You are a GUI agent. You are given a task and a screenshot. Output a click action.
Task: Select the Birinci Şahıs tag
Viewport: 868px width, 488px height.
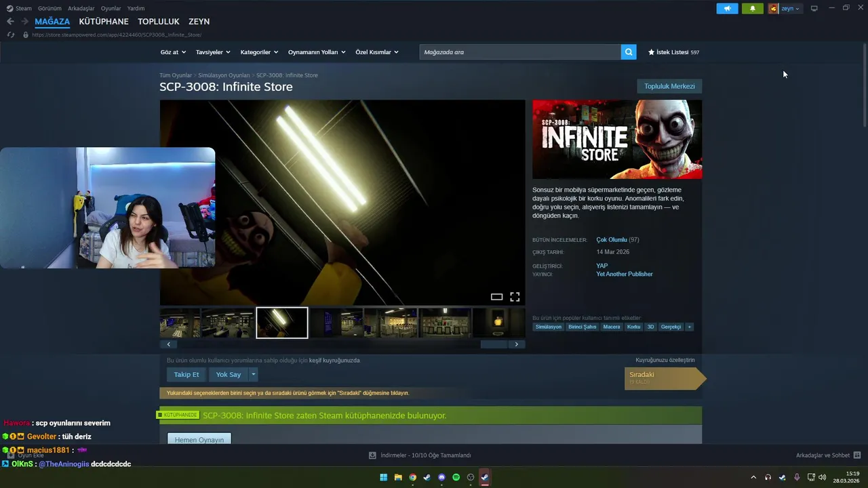pyautogui.click(x=583, y=327)
